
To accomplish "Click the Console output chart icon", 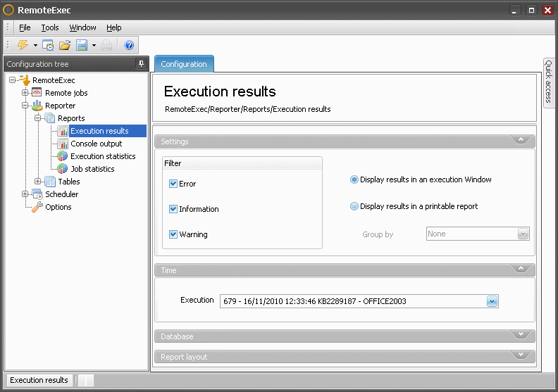I will 63,144.
